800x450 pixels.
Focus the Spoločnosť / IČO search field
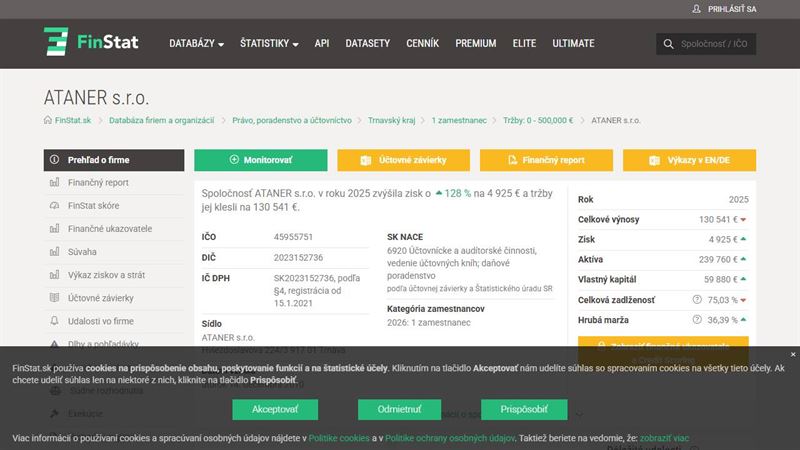(x=706, y=44)
